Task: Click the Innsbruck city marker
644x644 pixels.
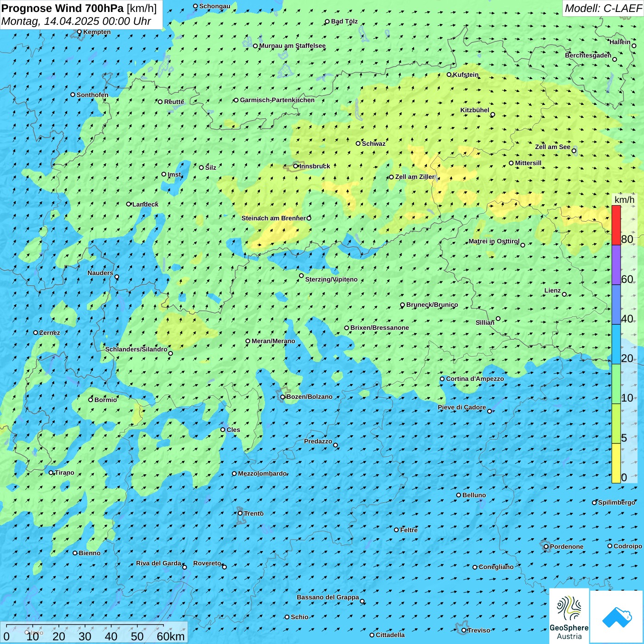Action: pos(296,166)
